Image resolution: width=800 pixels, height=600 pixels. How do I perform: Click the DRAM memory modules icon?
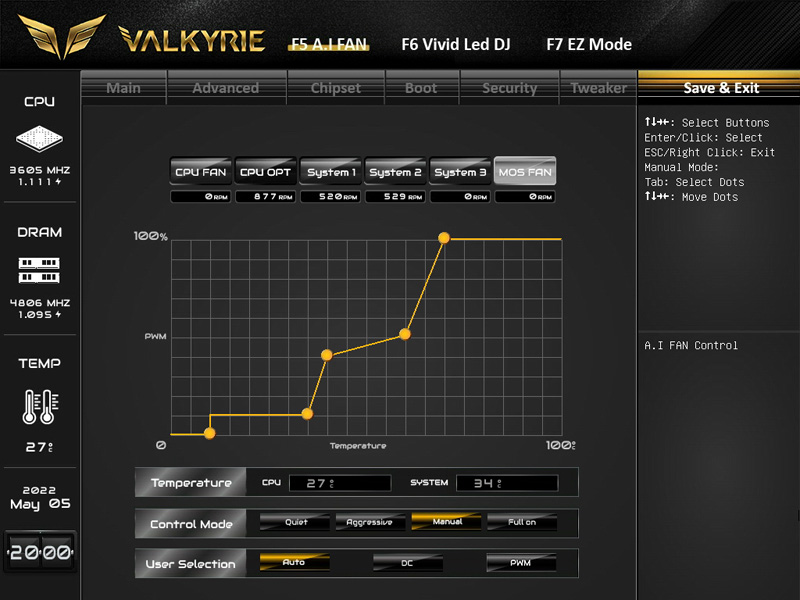pos(39,270)
